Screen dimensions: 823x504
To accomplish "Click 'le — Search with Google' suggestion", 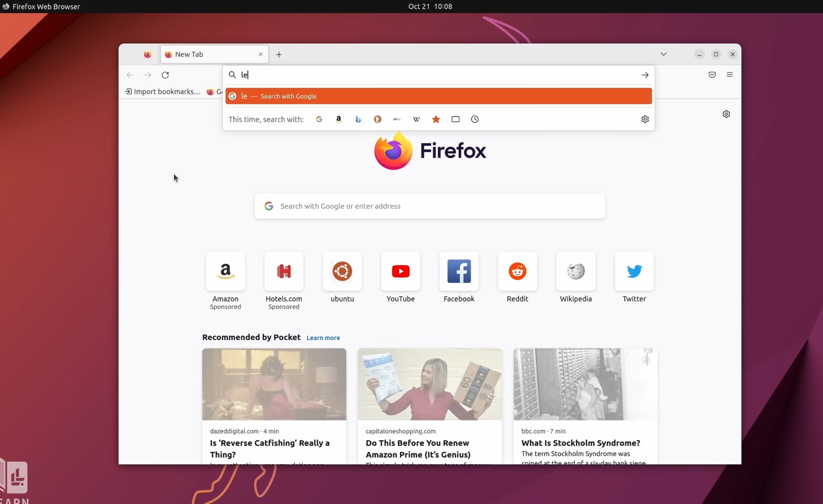I will tap(439, 96).
